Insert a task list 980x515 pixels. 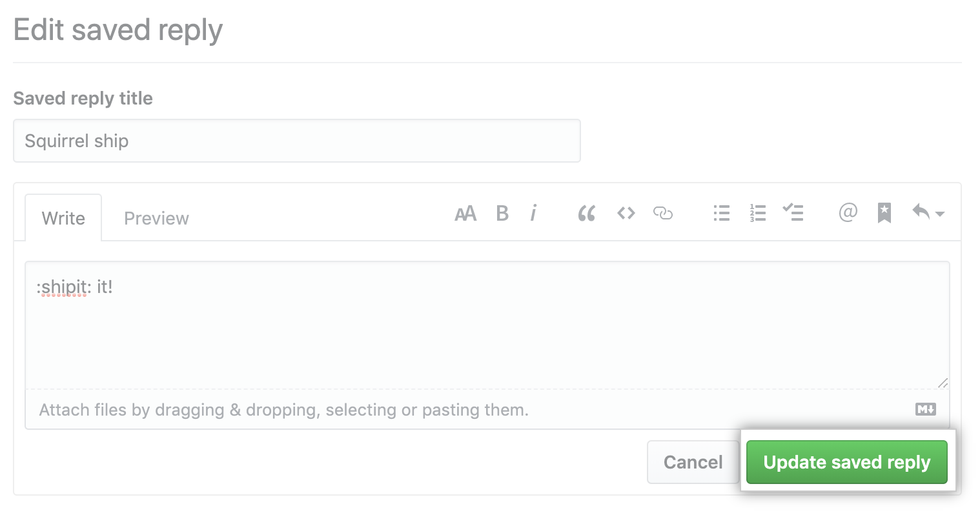(793, 214)
